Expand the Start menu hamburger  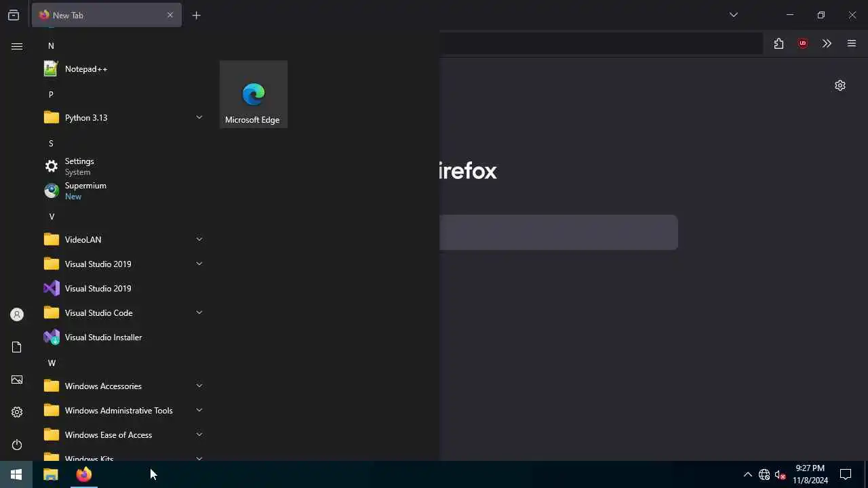pos(17,46)
